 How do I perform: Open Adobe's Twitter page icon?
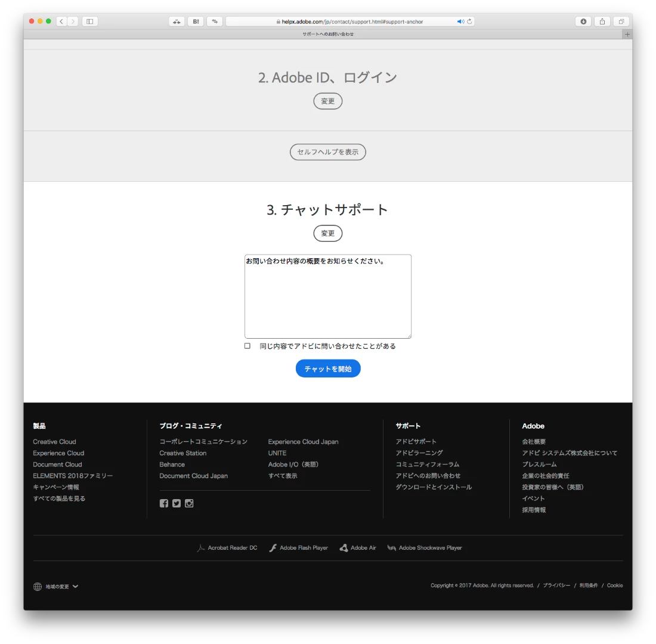click(x=177, y=503)
